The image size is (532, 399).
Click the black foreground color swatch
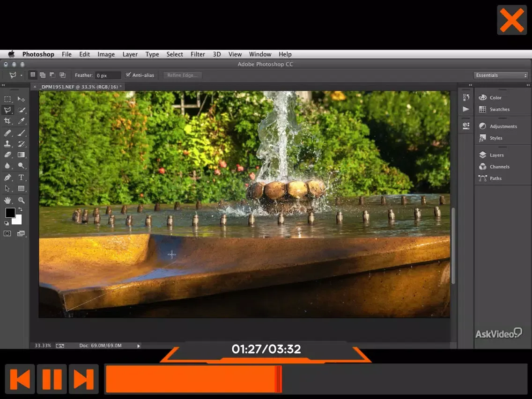(9, 212)
